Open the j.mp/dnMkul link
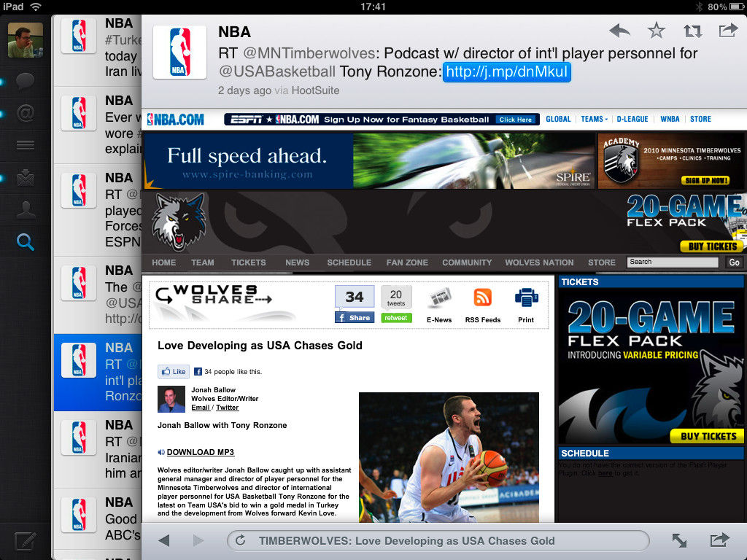Screen dimensions: 747x560 [x=507, y=72]
